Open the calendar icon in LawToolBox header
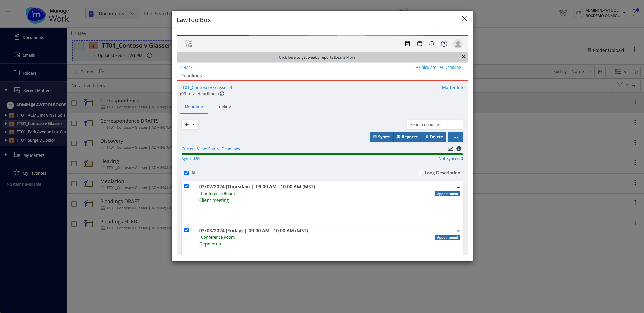 tap(420, 44)
